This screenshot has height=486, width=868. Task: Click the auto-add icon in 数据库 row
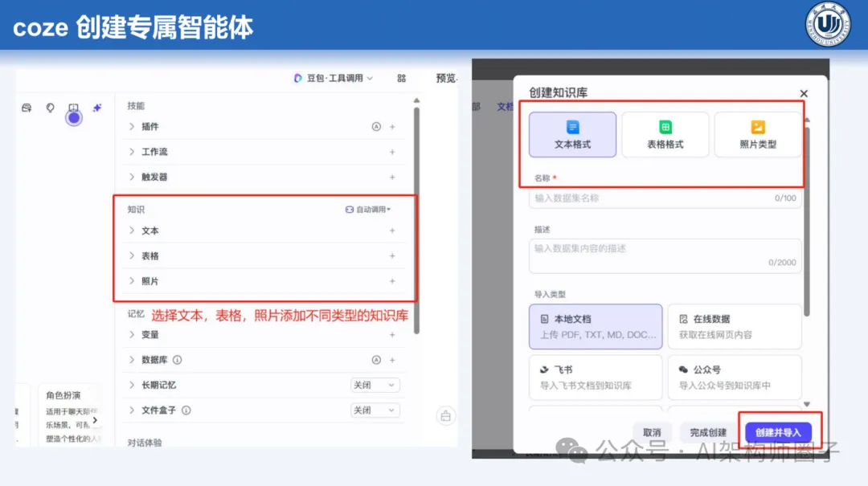pyautogui.click(x=376, y=360)
